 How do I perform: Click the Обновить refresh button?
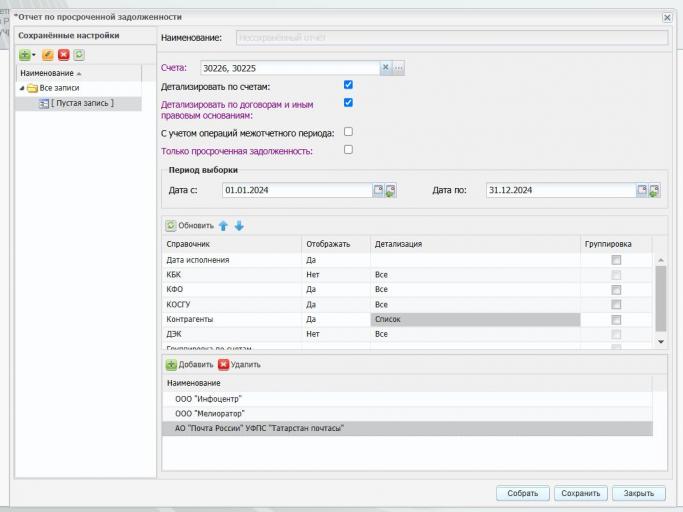point(190,226)
